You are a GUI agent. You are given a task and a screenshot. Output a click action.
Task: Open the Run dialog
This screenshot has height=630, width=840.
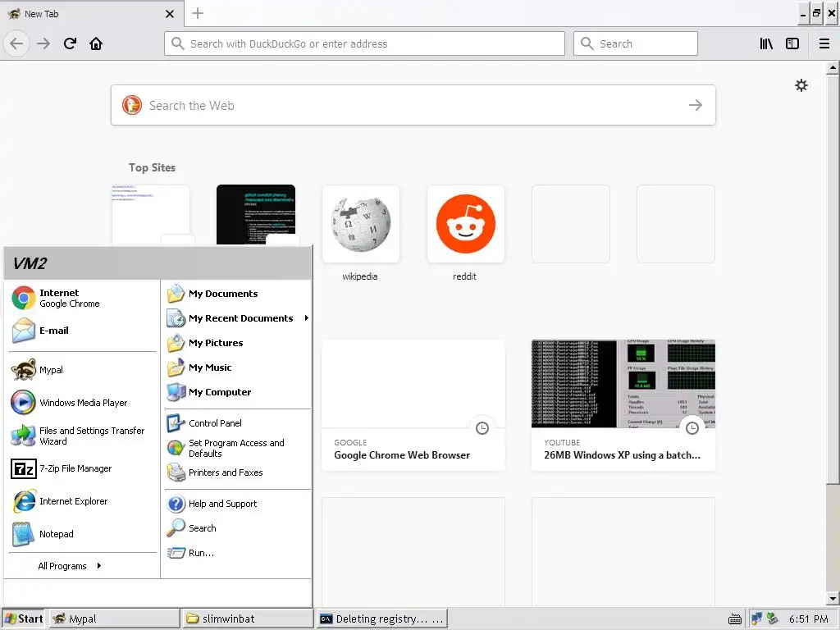pos(238,553)
